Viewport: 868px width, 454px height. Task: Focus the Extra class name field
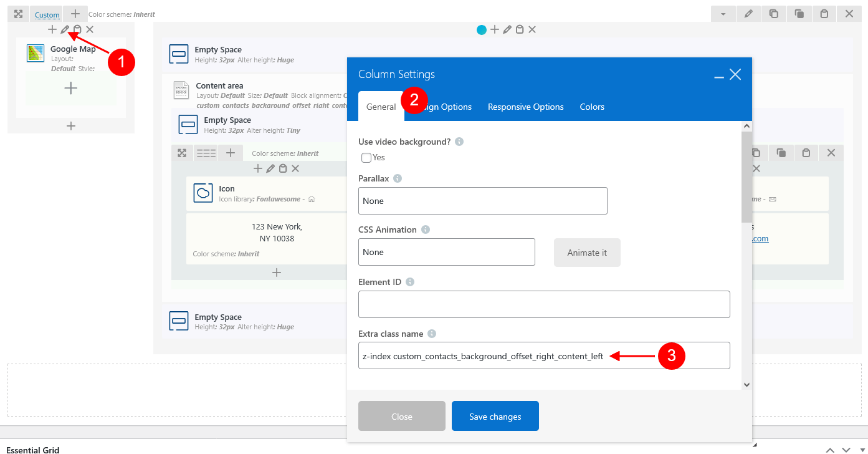point(544,355)
